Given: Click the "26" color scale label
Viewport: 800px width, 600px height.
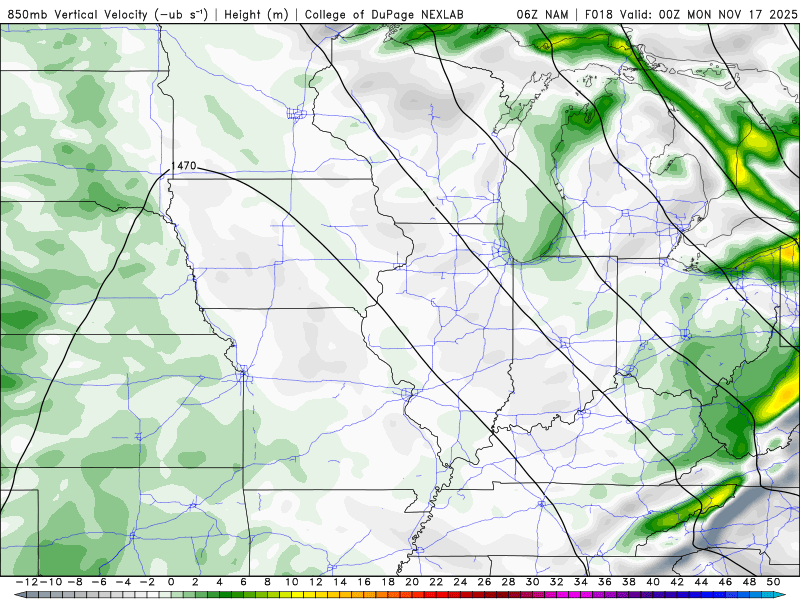Looking at the screenshot, I should [484, 582].
